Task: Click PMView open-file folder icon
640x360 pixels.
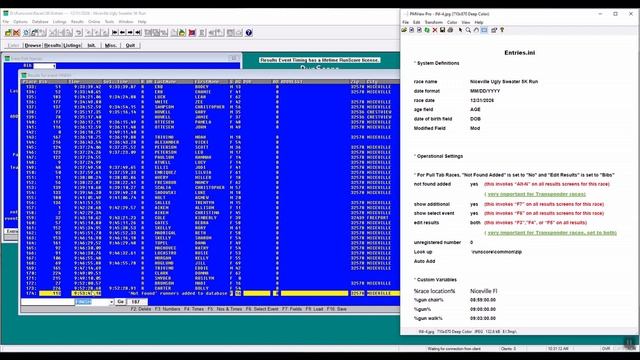Action: coord(404,30)
